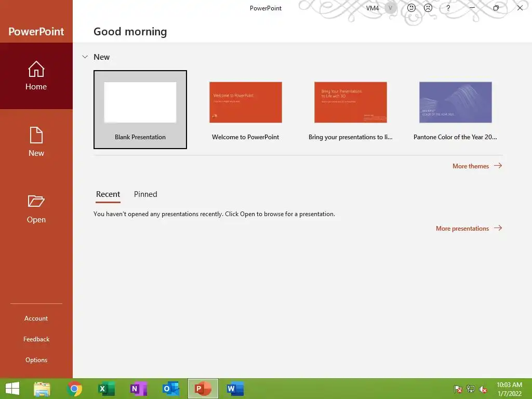Image resolution: width=532 pixels, height=399 pixels.
Task: Open Google Chrome from taskbar
Action: 75,389
